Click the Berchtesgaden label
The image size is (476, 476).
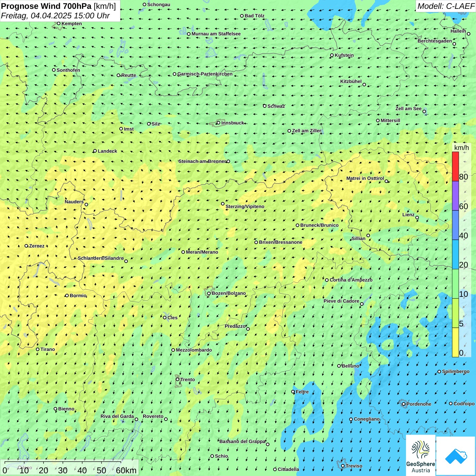coord(435,41)
